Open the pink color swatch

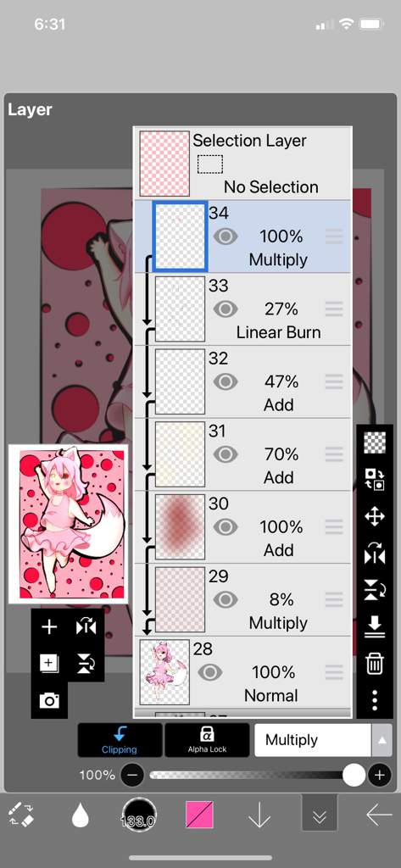tap(199, 815)
